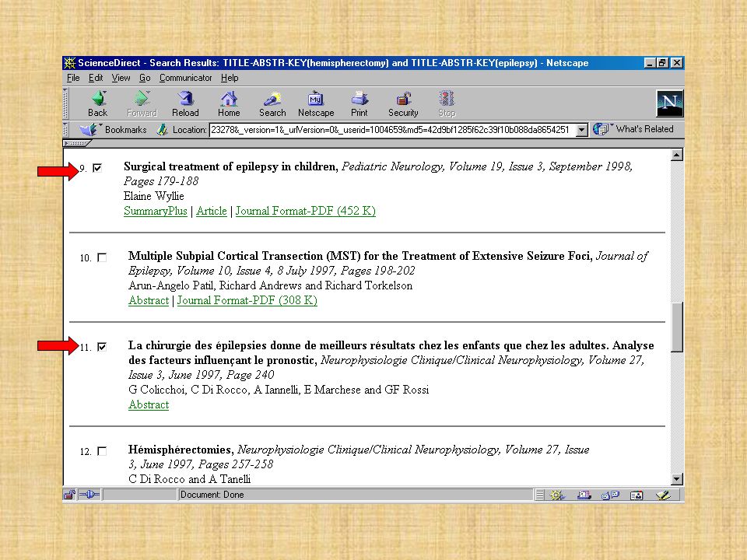Open the Edit menu
Screen dimensions: 747x560
click(x=96, y=78)
